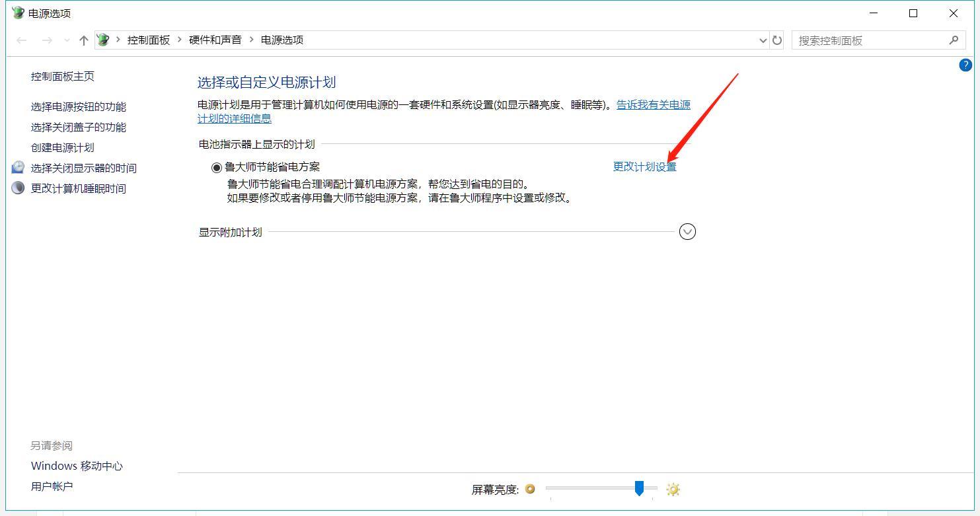Open 选择电源按钮的功能
Image resolution: width=980 pixels, height=516 pixels.
[79, 106]
